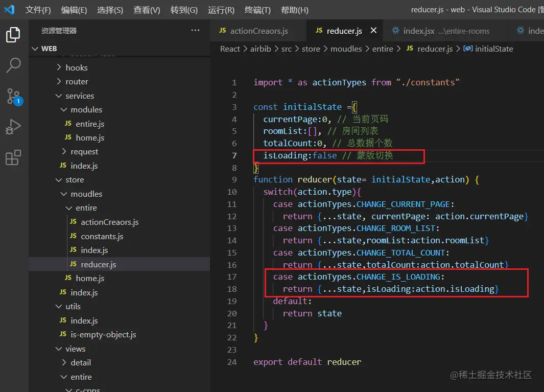Open the Explorer panel more actions menu
Screen dimensions: 544x392
tap(195, 30)
